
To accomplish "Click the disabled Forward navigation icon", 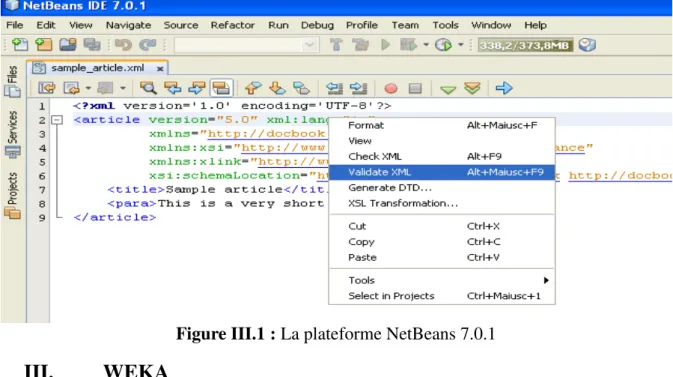I will coord(105,88).
